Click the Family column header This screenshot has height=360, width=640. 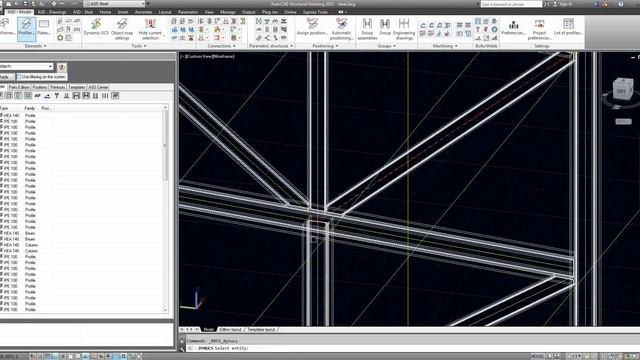click(30, 108)
